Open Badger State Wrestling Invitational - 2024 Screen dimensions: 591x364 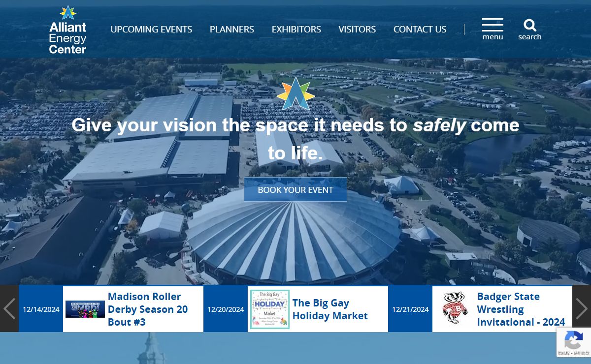[521, 309]
